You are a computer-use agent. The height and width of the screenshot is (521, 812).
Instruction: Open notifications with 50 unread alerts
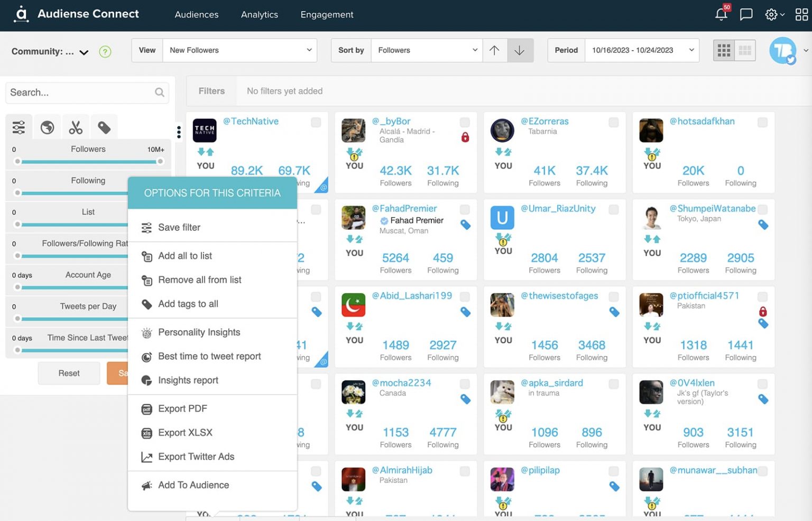pos(721,15)
